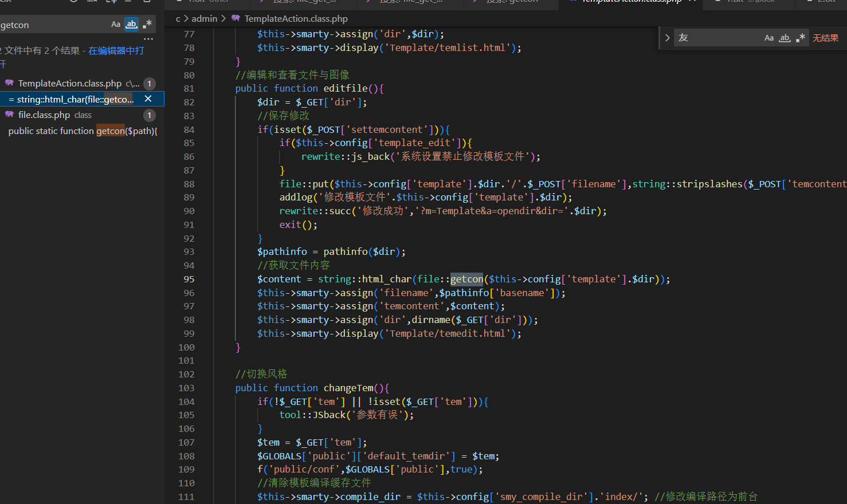Viewport: 847px width, 504px height.
Task: Click the editfile function name
Action: coord(346,88)
